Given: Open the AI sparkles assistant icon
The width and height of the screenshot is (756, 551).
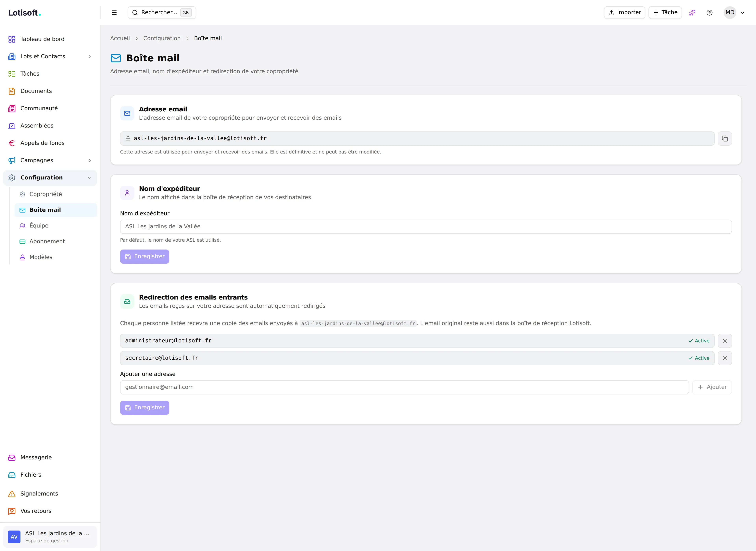Looking at the screenshot, I should (x=692, y=13).
